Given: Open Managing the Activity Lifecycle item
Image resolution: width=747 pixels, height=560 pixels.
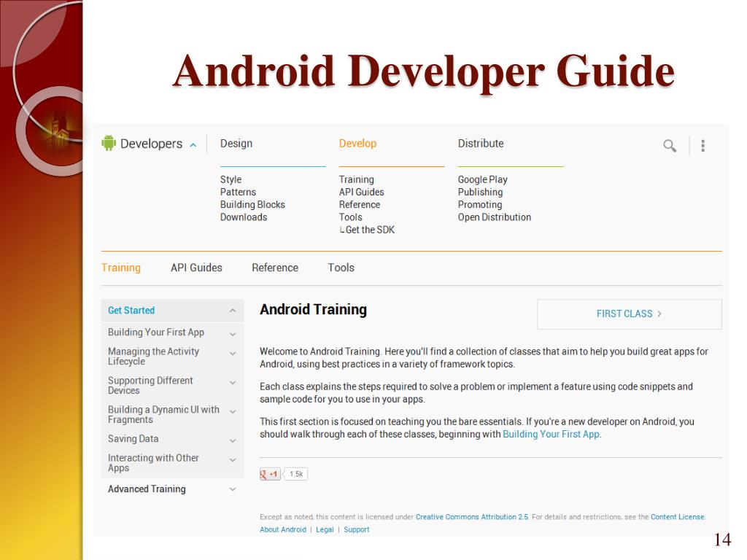Looking at the screenshot, I should pos(153,356).
